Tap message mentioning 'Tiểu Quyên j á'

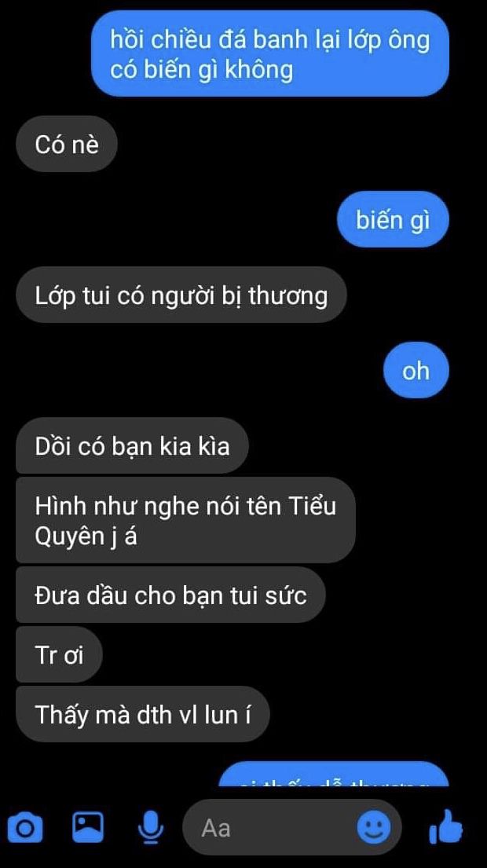click(185, 520)
